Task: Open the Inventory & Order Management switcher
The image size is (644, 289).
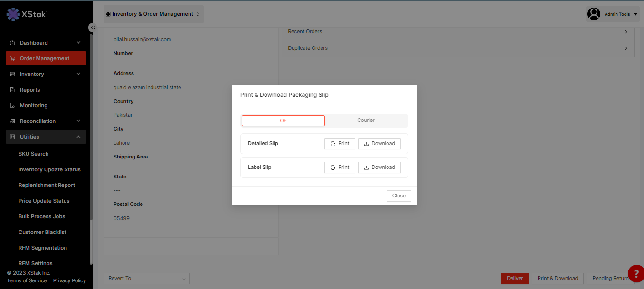Action: (x=153, y=14)
